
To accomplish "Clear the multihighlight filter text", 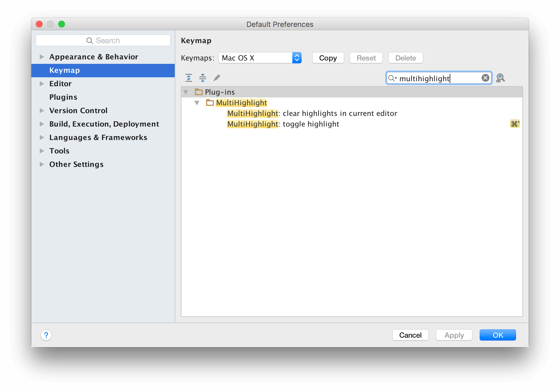I will pyautogui.click(x=485, y=78).
